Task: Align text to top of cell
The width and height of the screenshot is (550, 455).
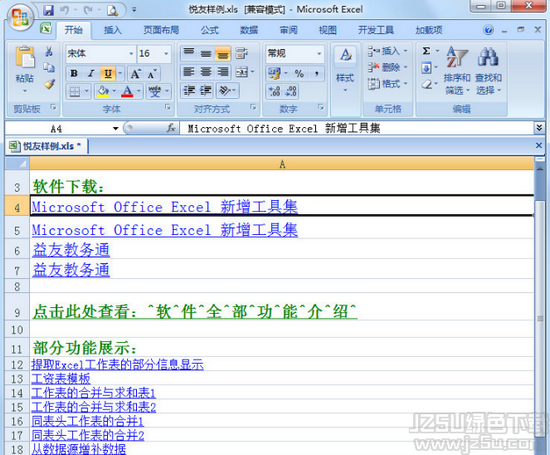Action: point(189,53)
